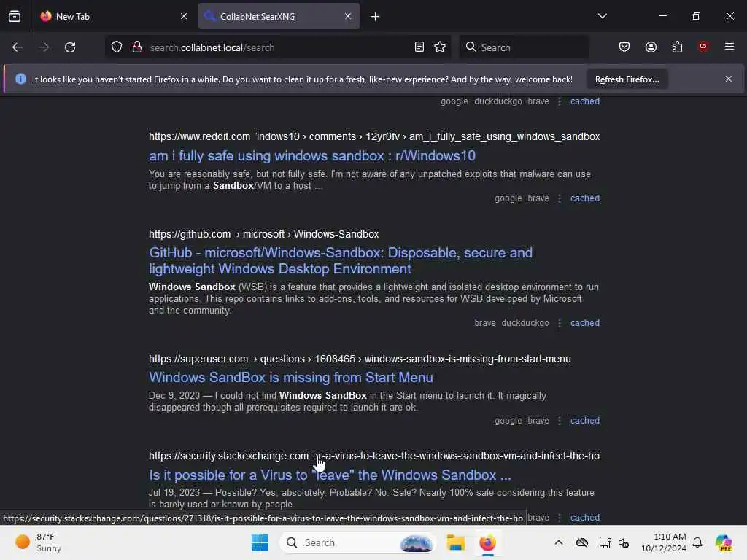747x560 pixels.
Task: Open Windows SandBox is missing result
Action: pyautogui.click(x=290, y=377)
